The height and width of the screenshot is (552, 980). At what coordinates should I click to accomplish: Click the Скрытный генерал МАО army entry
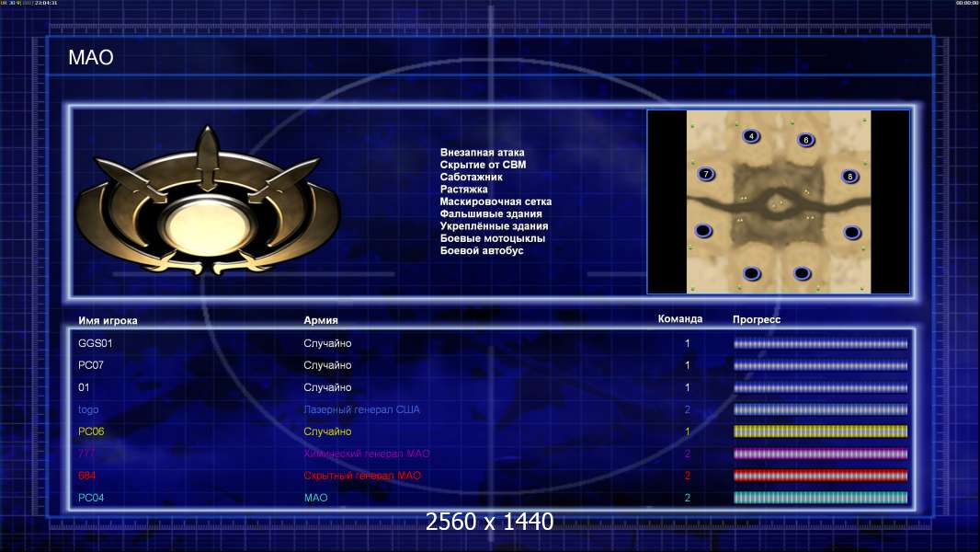[362, 476]
